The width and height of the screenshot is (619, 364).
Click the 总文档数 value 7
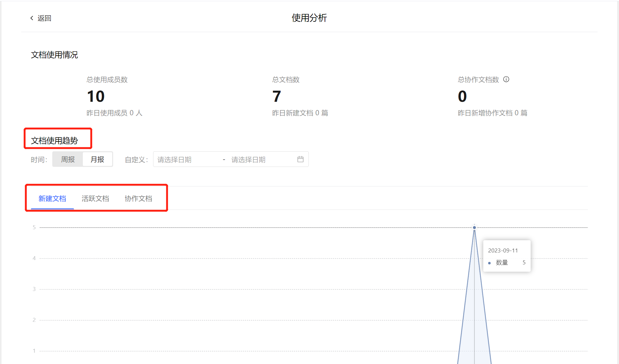click(276, 97)
